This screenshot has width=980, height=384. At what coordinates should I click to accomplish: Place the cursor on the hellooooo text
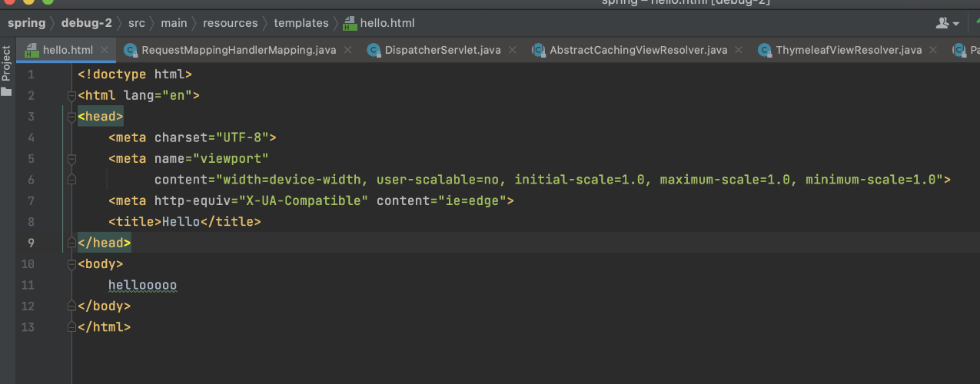[x=142, y=285]
